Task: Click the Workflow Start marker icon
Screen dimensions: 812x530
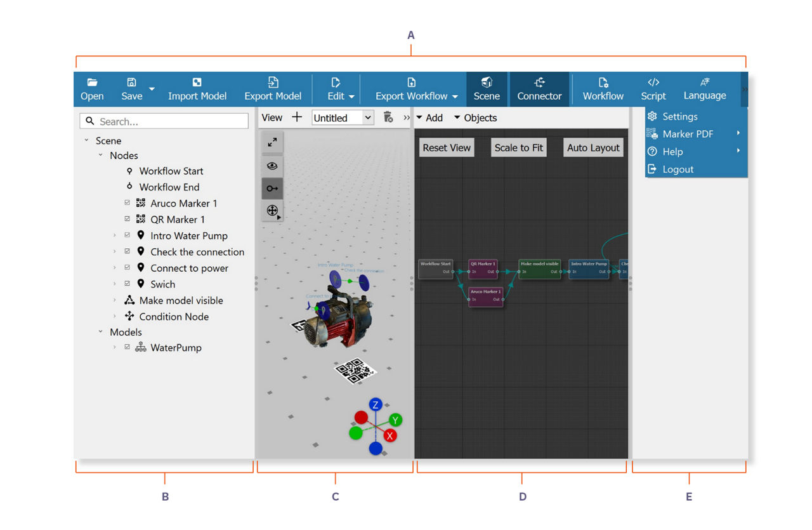Action: click(x=129, y=171)
